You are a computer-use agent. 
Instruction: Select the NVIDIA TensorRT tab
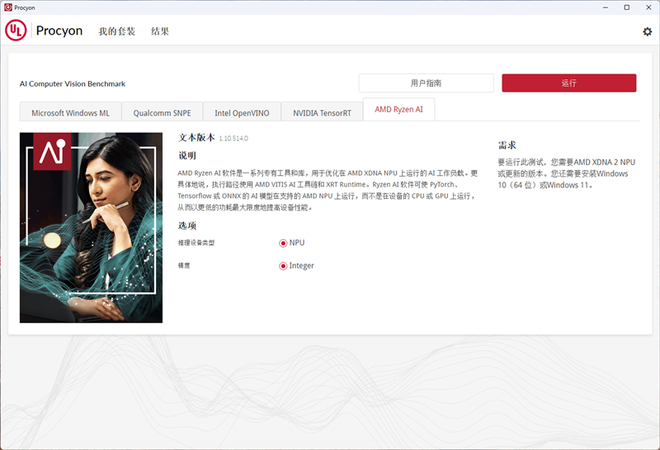[321, 113]
